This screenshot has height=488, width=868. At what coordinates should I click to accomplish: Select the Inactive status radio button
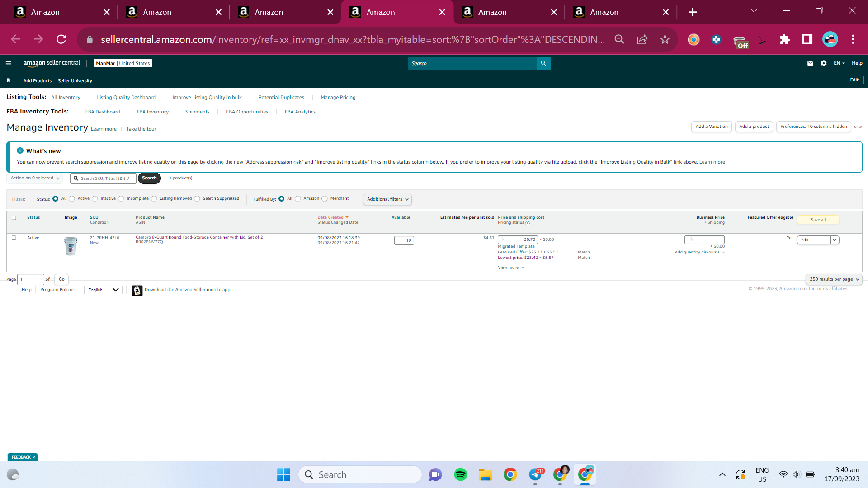coord(95,199)
